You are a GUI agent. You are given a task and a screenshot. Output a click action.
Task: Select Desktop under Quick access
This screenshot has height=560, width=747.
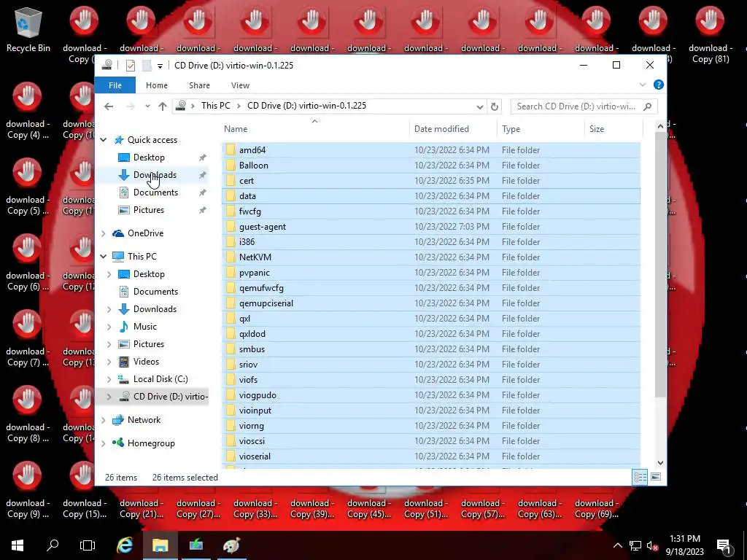tap(149, 157)
